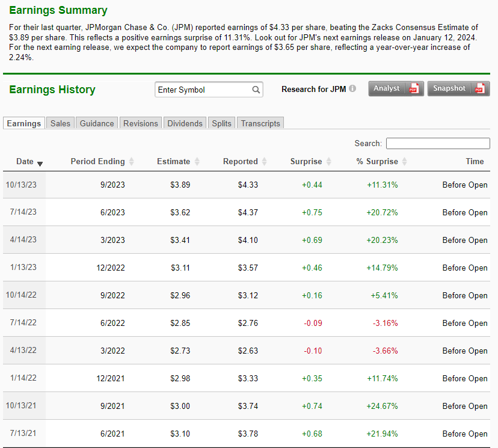The width and height of the screenshot is (498, 448).
Task: Click Research for JPM label
Action: (313, 89)
